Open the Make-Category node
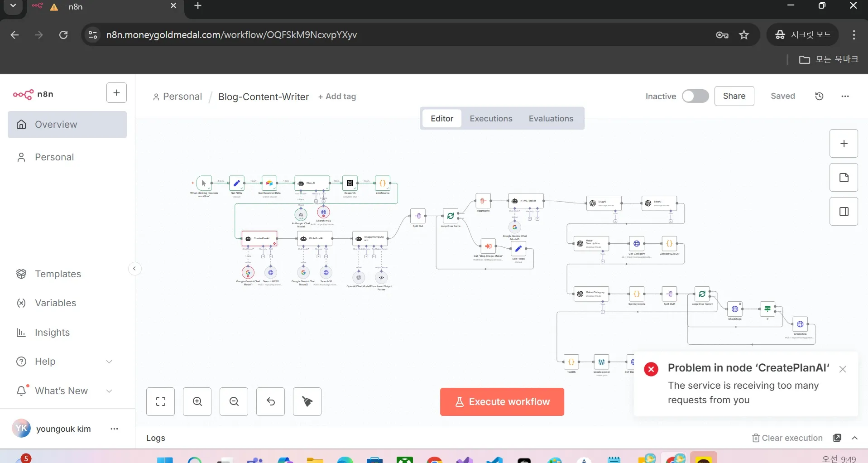868x463 pixels. pyautogui.click(x=592, y=294)
